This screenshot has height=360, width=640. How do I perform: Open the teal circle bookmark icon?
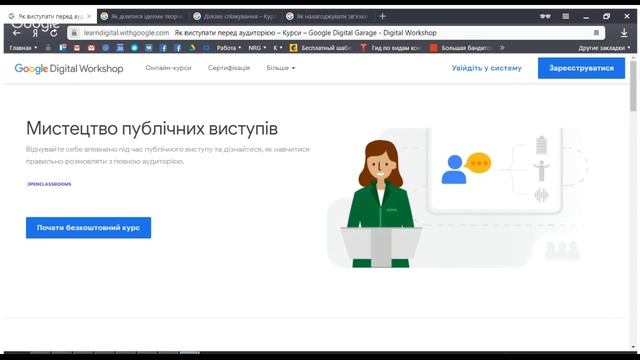(134, 48)
